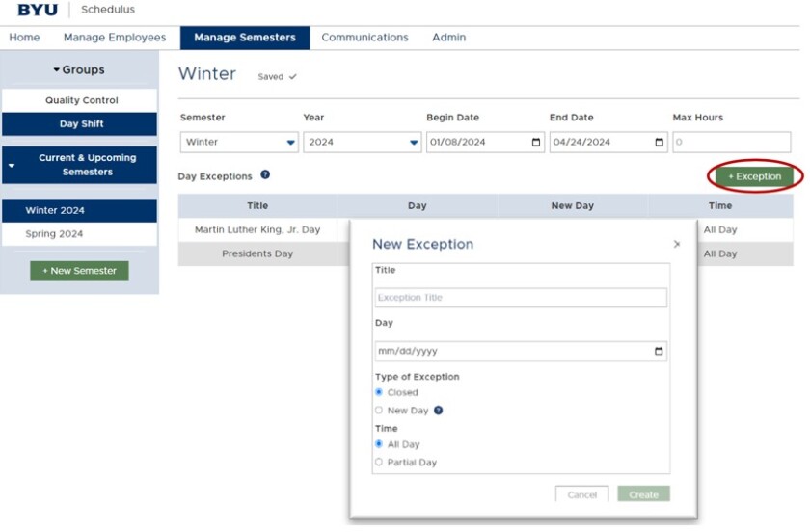Open the Communications tab

[x=364, y=38]
